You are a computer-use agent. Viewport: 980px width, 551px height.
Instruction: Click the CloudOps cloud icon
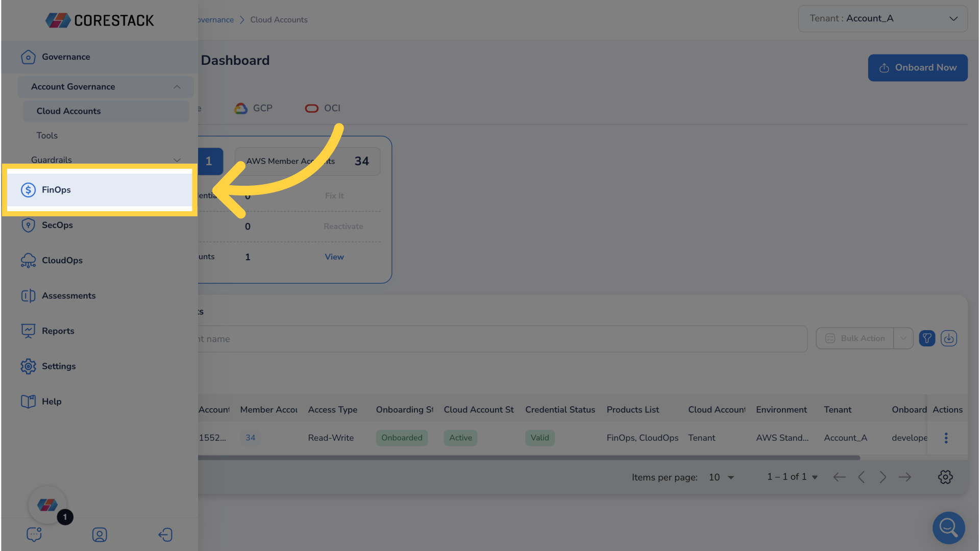coord(28,260)
